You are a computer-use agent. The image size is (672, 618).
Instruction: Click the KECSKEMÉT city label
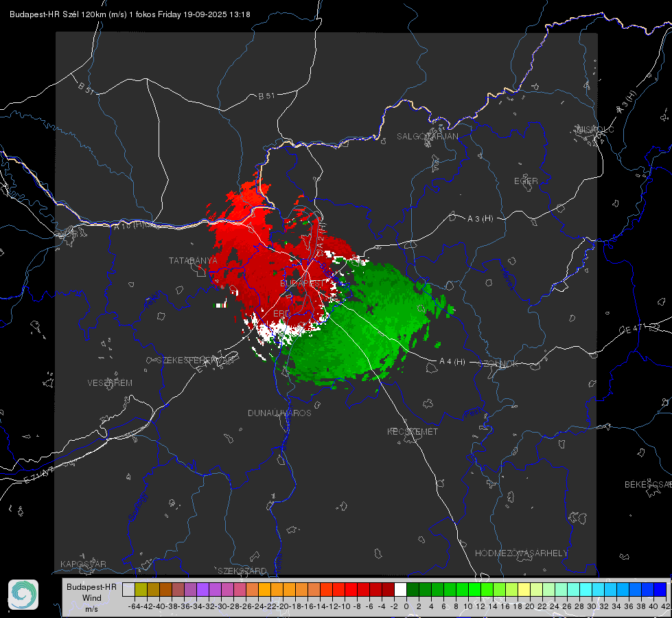413,431
